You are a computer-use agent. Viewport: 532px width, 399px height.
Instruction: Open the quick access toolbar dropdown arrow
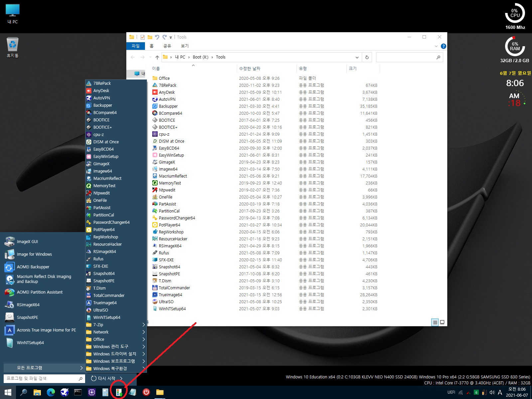[x=171, y=37]
